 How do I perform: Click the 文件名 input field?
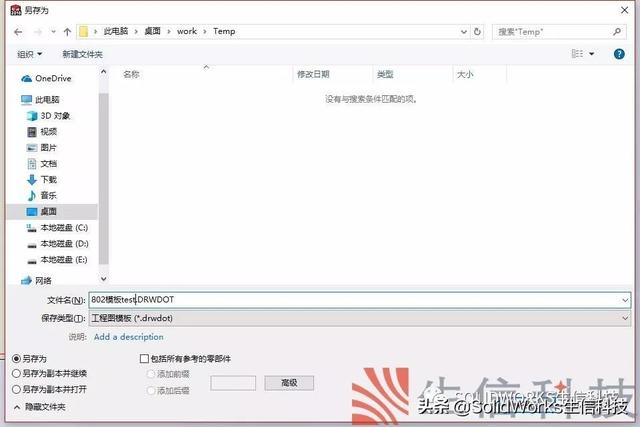click(x=354, y=300)
